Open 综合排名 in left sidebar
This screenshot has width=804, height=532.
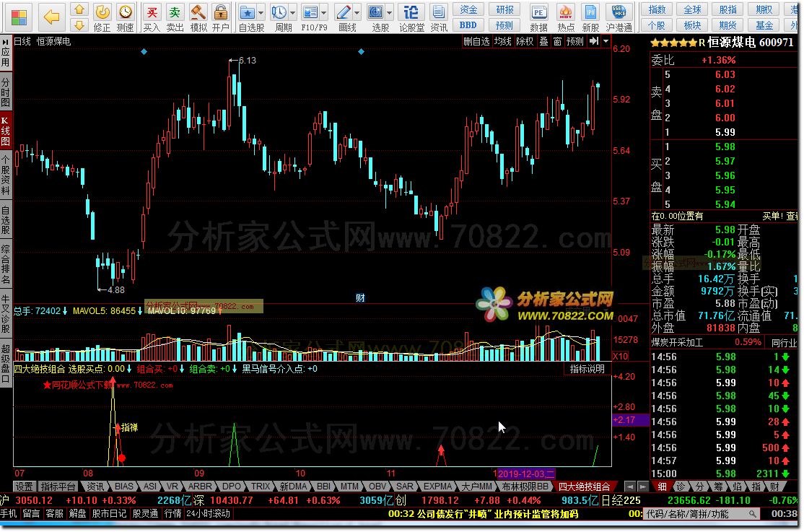[x=6, y=265]
